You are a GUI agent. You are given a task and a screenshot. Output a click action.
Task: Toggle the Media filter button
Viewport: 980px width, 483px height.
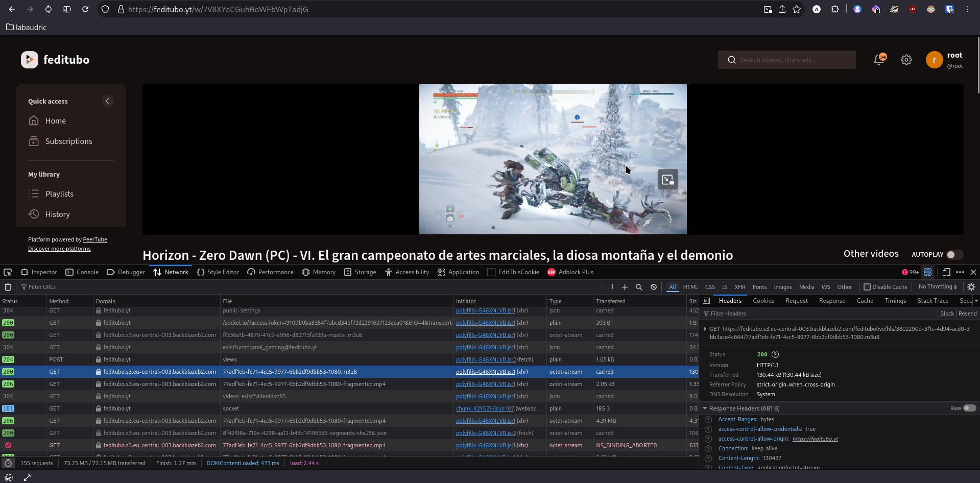point(807,287)
